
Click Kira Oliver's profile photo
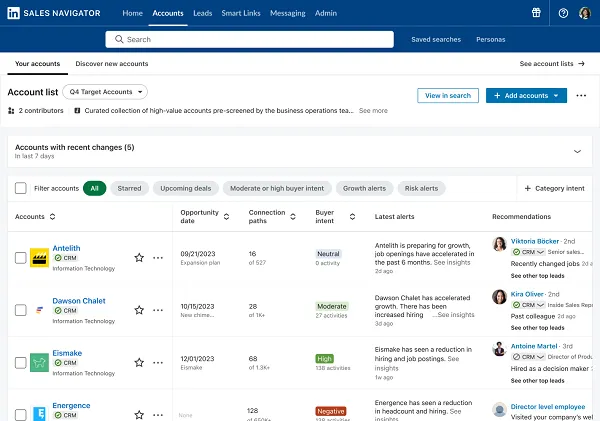pos(499,297)
